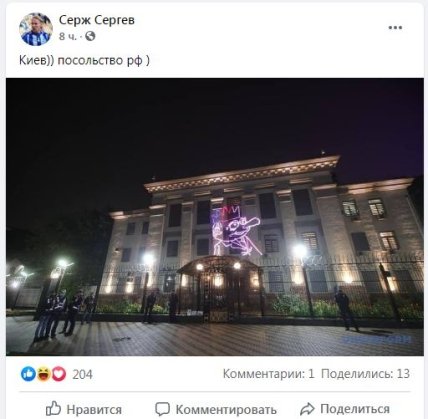Click the globe public audience icon
This screenshot has height=419, width=428.
(90, 36)
